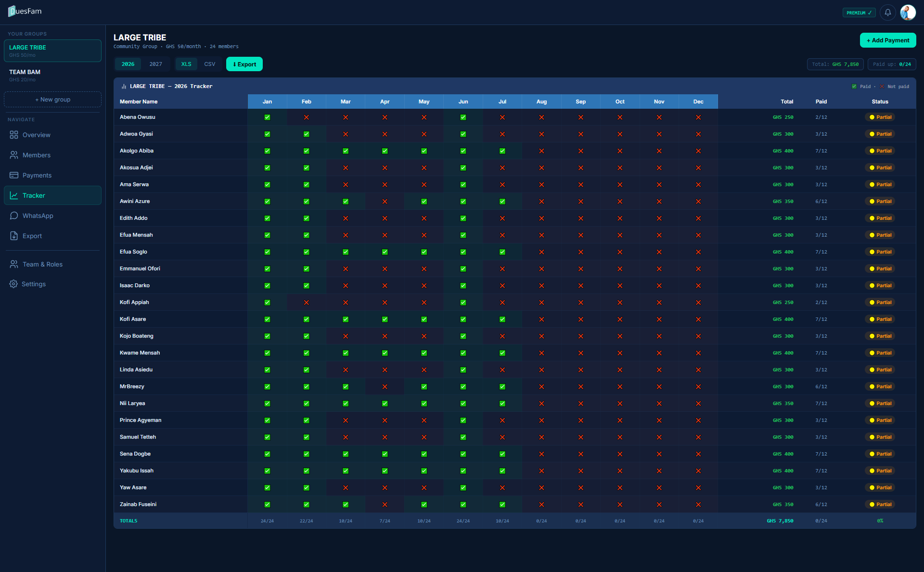Image resolution: width=924 pixels, height=572 pixels.
Task: Open the user profile avatar
Action: pos(908,13)
